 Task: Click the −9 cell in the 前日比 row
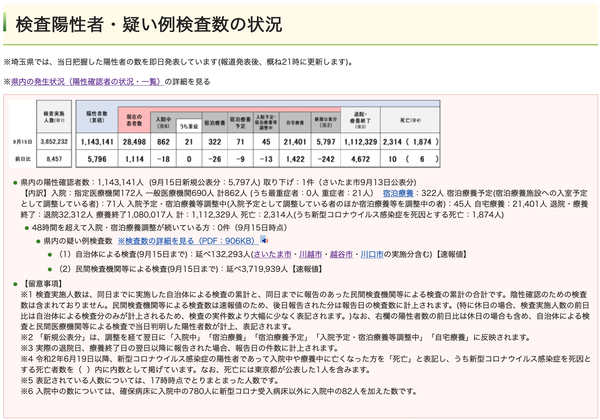(x=240, y=159)
